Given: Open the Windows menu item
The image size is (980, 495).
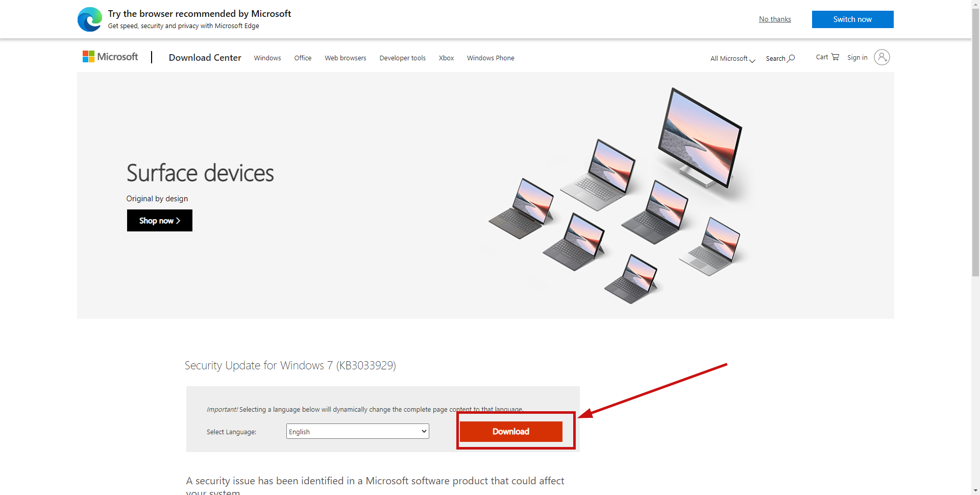Looking at the screenshot, I should pos(267,58).
